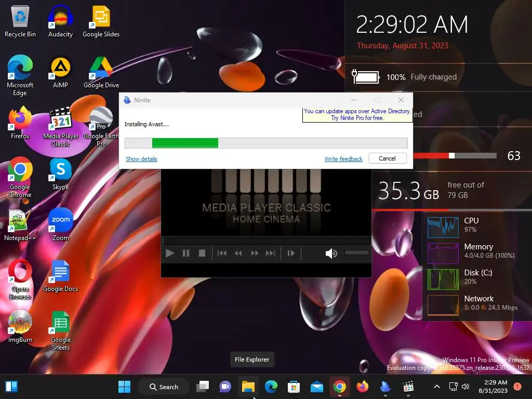Open File Explorer from the taskbar

pyautogui.click(x=248, y=387)
